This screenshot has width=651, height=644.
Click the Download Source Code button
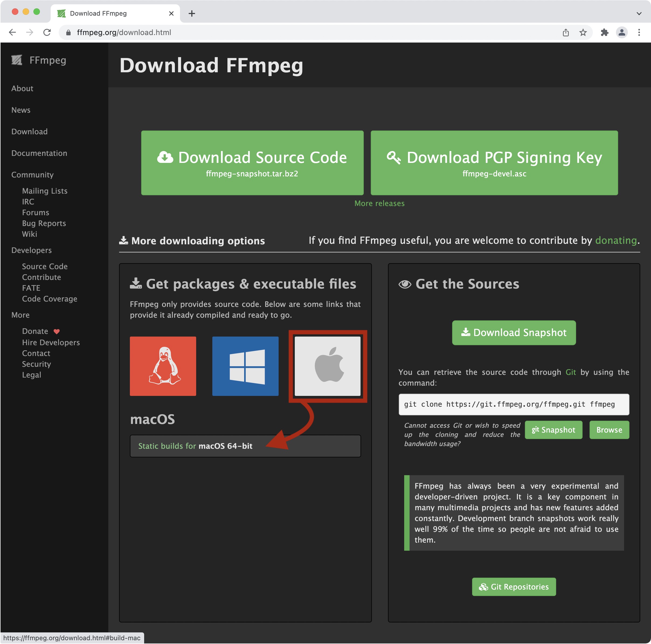(252, 163)
